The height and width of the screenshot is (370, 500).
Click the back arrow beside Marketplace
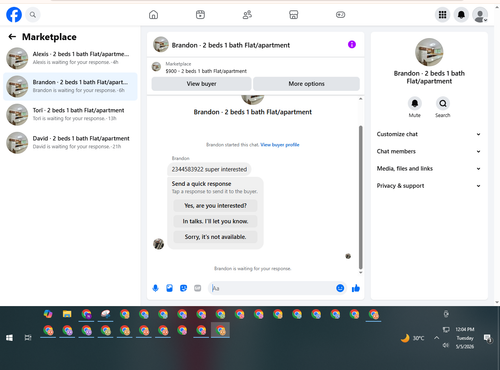(12, 37)
